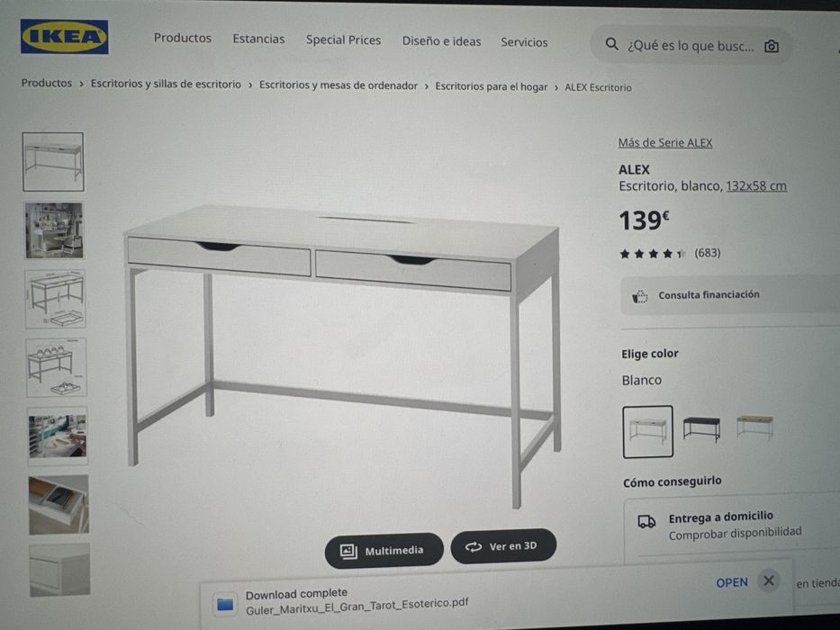Viewport: 840px width, 630px height.
Task: Open the Más de Serie ALEX link
Action: point(665,143)
